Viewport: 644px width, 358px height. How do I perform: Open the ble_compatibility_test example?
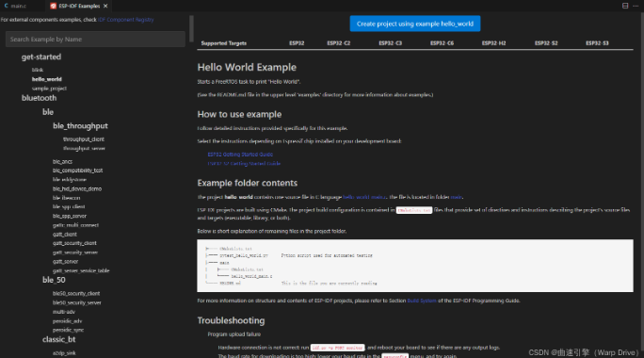[77, 171]
